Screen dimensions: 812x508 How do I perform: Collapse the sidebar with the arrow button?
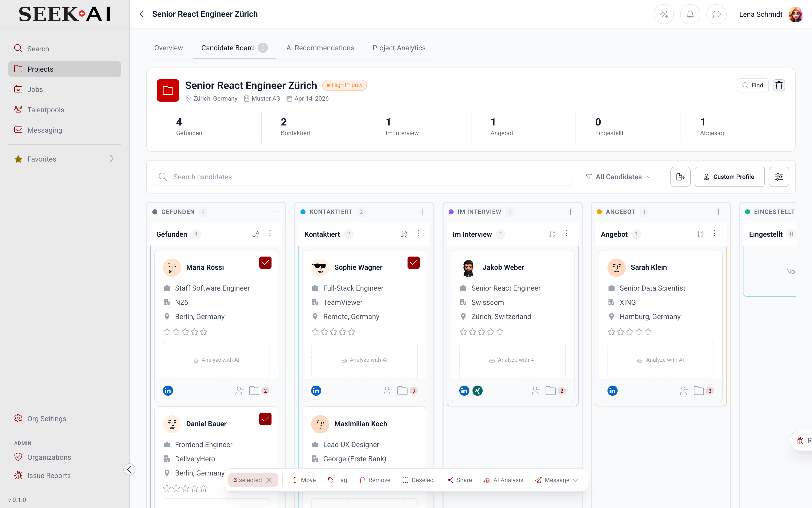coord(129,469)
